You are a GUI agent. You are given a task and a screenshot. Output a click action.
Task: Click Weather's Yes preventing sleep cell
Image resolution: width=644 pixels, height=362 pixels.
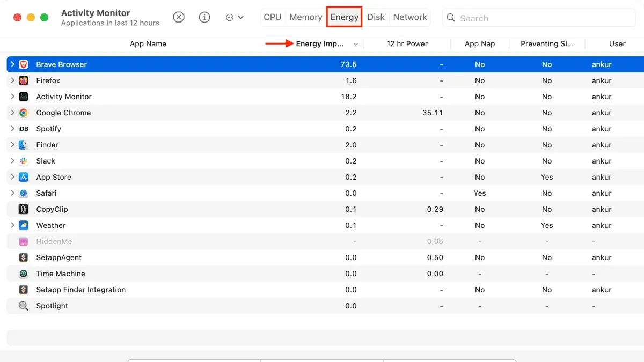click(x=547, y=225)
